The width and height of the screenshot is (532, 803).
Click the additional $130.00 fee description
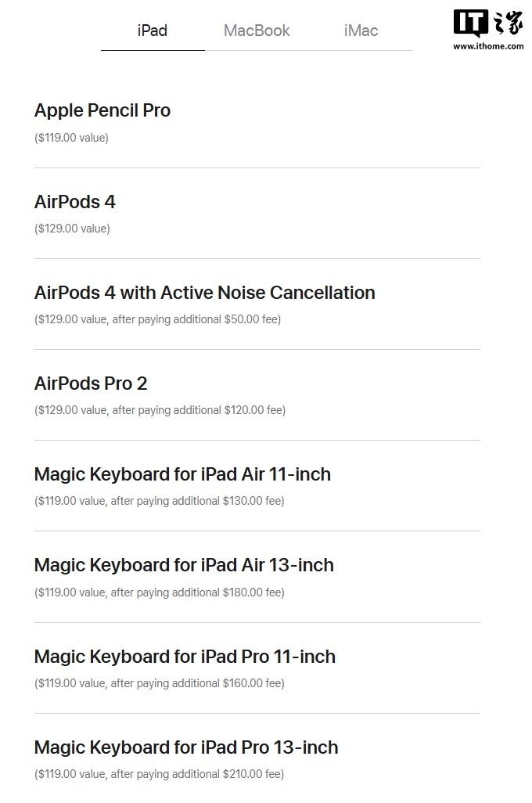160,500
